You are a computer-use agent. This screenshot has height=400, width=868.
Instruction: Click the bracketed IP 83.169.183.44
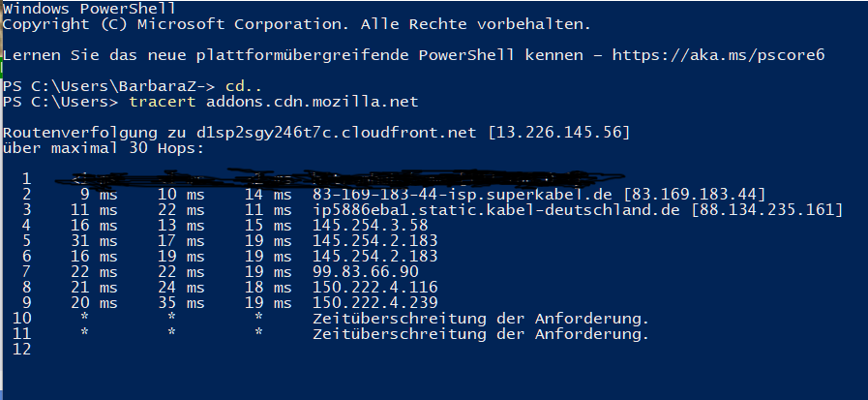(695, 194)
